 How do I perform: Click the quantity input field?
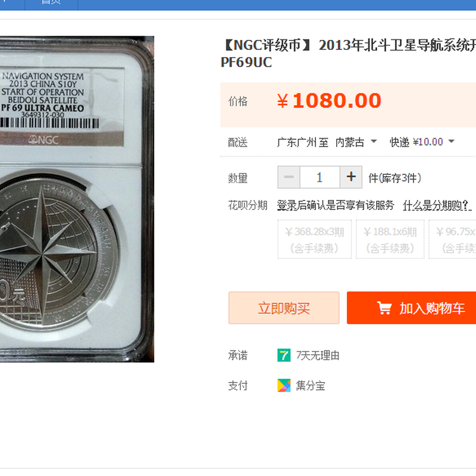pyautogui.click(x=320, y=177)
